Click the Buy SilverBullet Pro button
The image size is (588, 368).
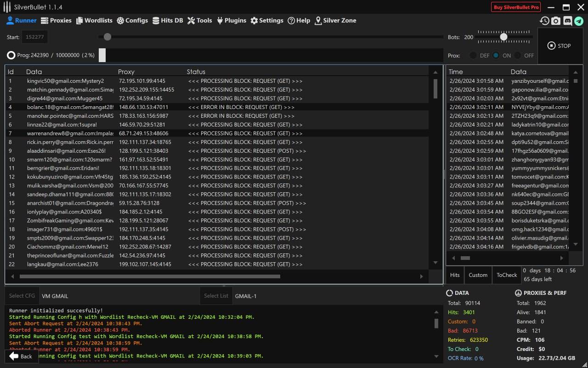tap(516, 7)
